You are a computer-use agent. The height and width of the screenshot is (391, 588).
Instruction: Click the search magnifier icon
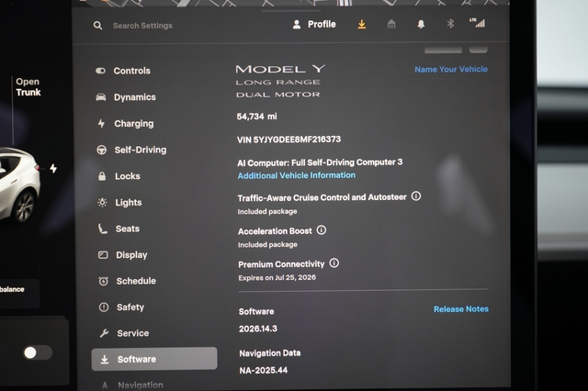[x=98, y=26]
